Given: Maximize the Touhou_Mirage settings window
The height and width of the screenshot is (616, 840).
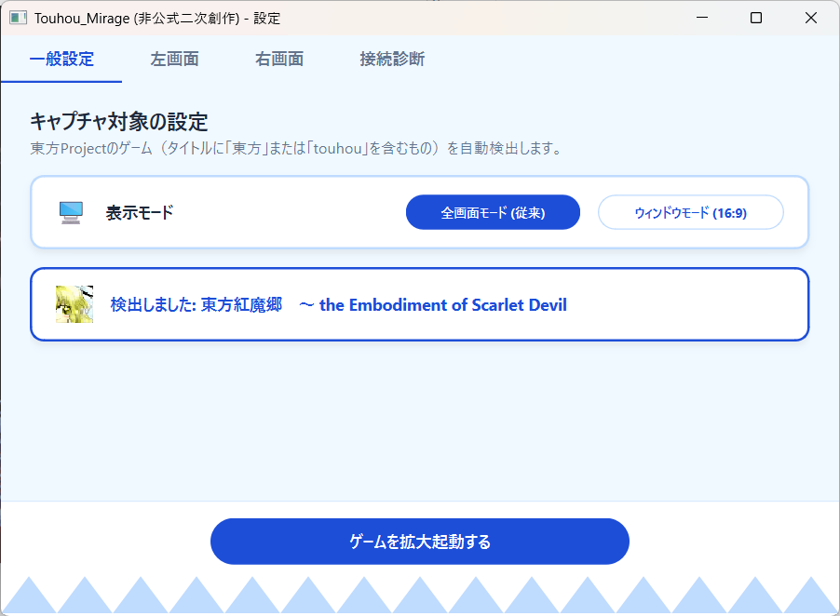Looking at the screenshot, I should click(x=756, y=18).
